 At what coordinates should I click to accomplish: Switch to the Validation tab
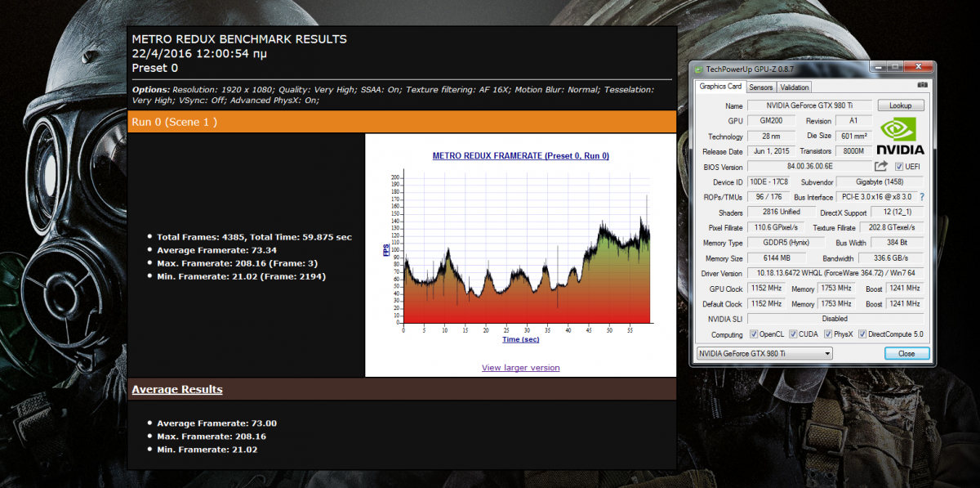click(794, 87)
